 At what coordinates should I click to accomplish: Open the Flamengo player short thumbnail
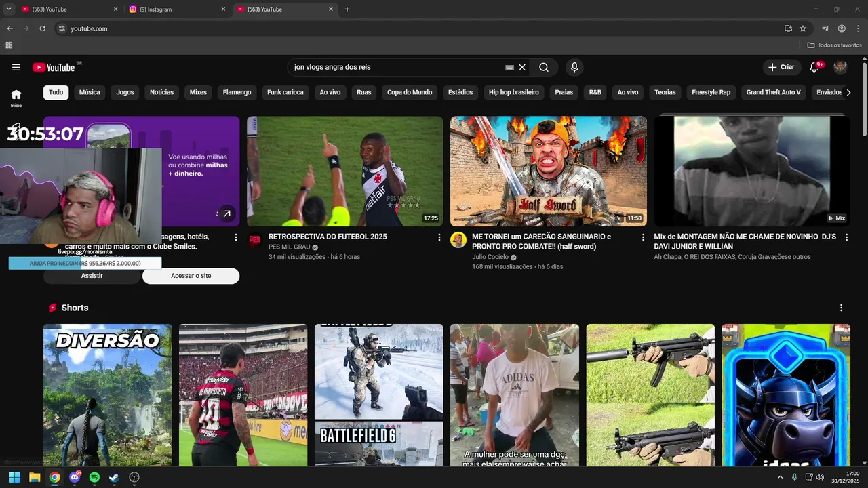click(x=243, y=395)
